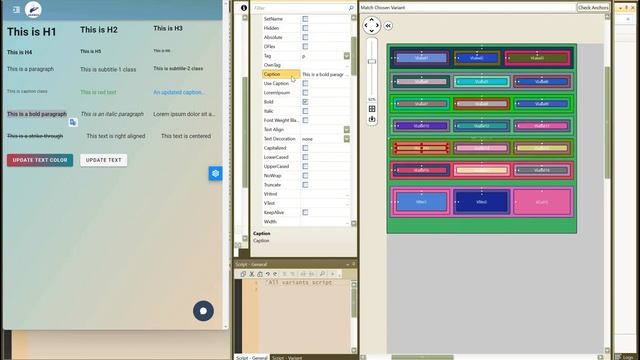Click the black info circle icon
Viewport: 640px width, 360px height.
(244, 8)
